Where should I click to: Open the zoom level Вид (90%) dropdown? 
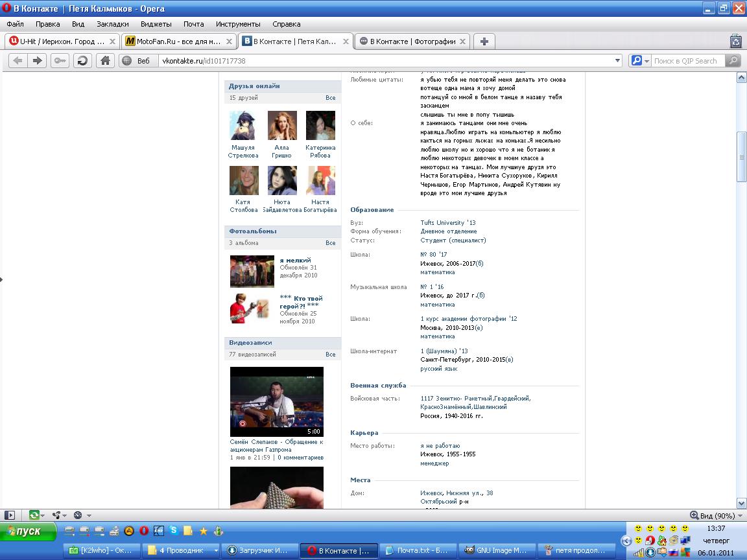click(717, 515)
